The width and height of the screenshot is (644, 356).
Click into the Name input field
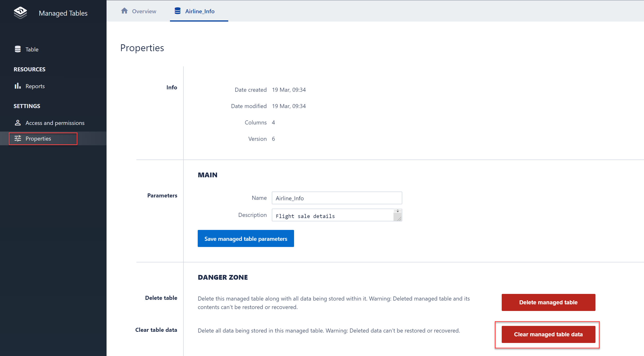click(x=336, y=198)
